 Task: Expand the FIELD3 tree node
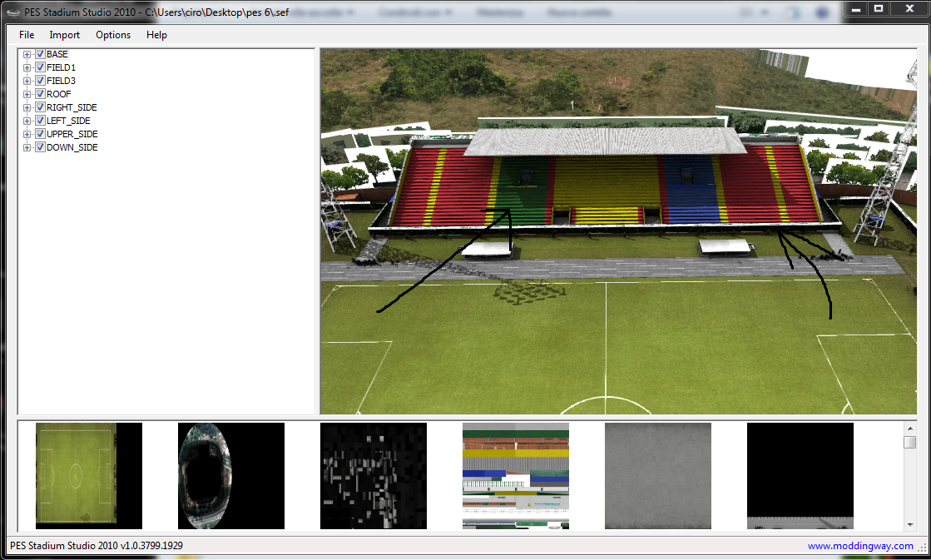click(x=27, y=81)
